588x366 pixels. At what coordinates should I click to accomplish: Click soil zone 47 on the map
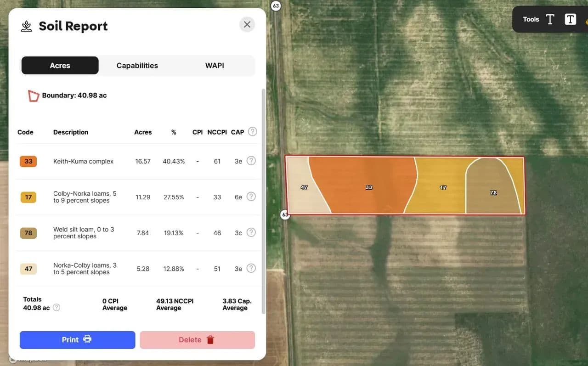(304, 187)
